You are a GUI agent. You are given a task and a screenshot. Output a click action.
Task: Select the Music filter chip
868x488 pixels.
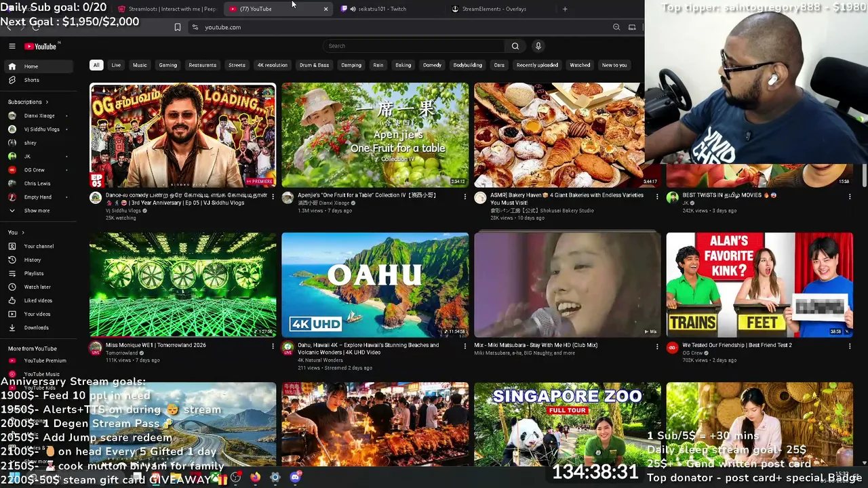[x=140, y=65]
